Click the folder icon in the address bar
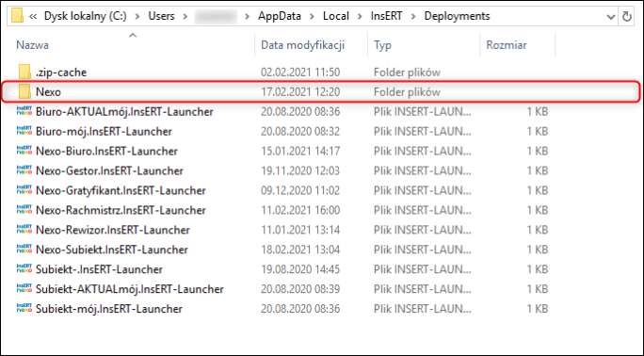Image resolution: width=644 pixels, height=356 pixels. click(17, 16)
